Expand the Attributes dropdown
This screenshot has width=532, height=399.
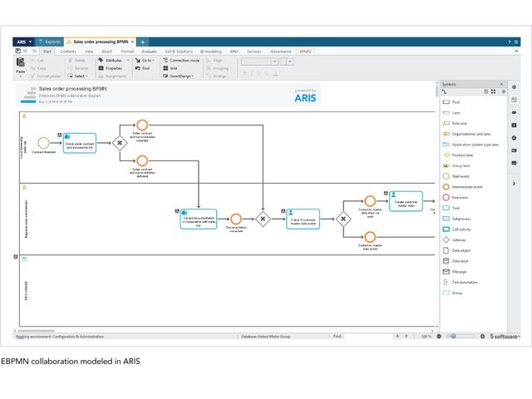[x=115, y=61]
